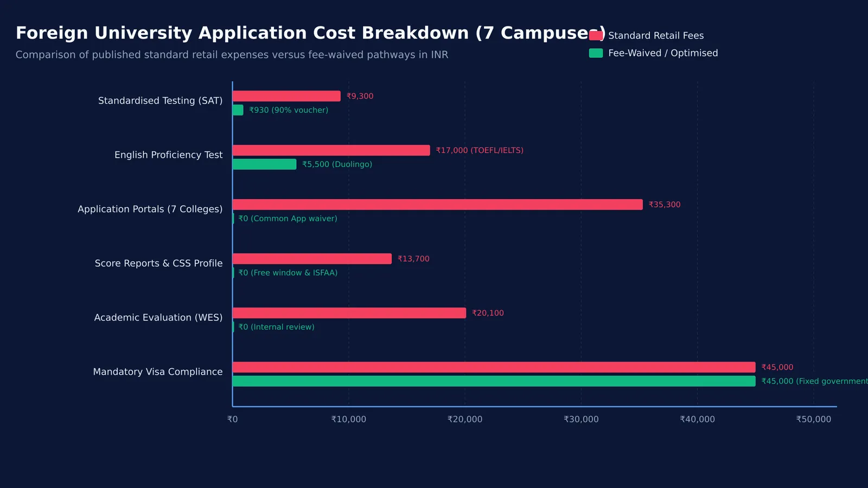
Task: Click the '₹50,000' x-axis tick label
Action: click(814, 420)
